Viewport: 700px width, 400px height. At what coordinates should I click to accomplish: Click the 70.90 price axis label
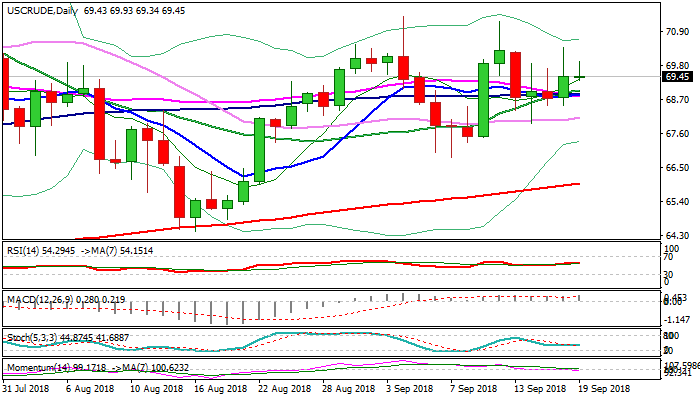(x=676, y=31)
